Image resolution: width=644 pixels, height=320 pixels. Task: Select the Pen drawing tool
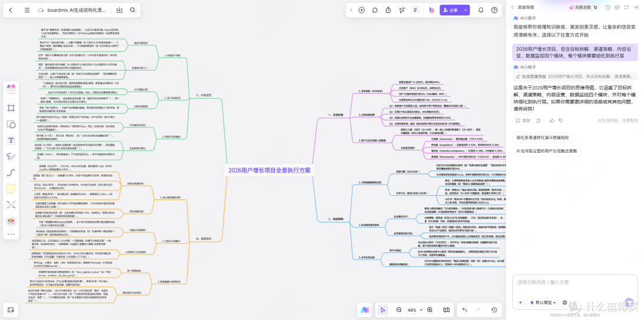click(x=11, y=156)
